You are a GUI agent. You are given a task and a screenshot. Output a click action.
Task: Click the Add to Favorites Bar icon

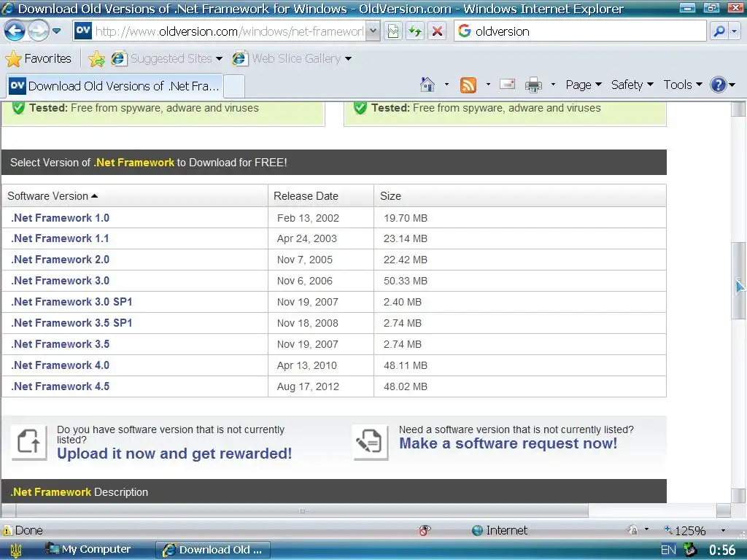(97, 58)
